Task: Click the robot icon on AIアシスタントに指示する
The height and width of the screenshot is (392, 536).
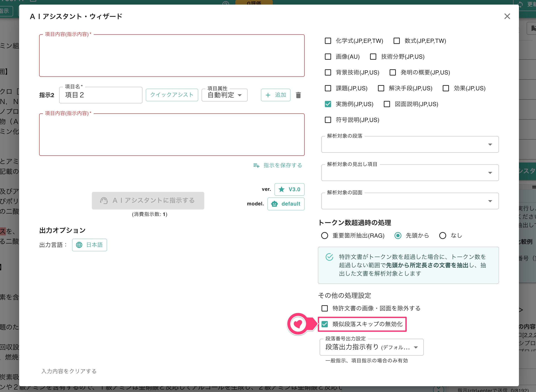Action: pyautogui.click(x=104, y=201)
